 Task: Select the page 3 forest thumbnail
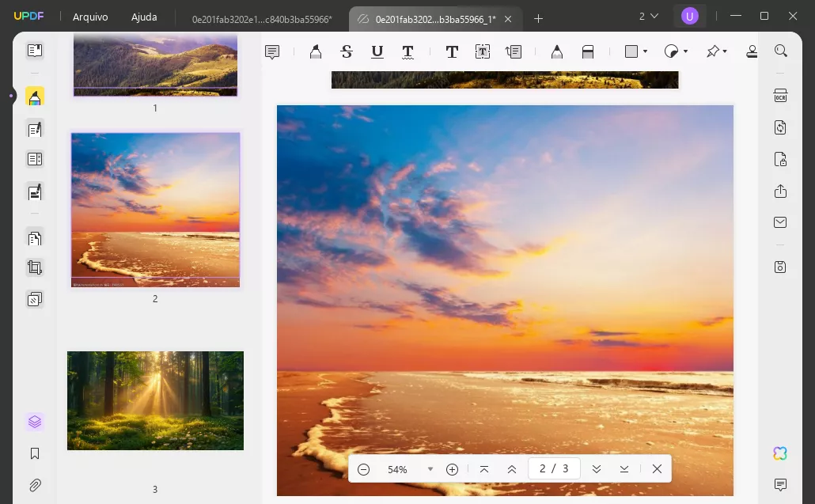tap(155, 400)
